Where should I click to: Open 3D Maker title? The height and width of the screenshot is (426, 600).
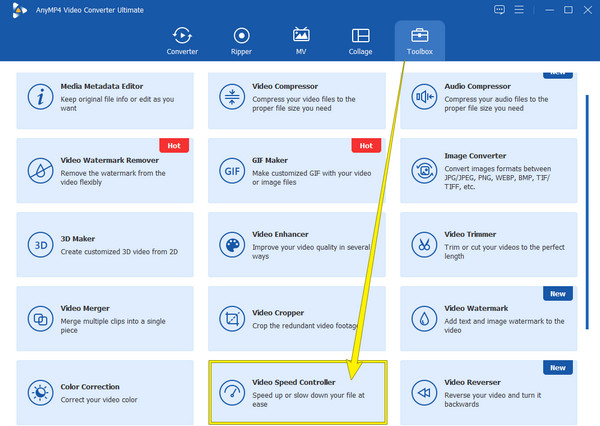pyautogui.click(x=78, y=238)
